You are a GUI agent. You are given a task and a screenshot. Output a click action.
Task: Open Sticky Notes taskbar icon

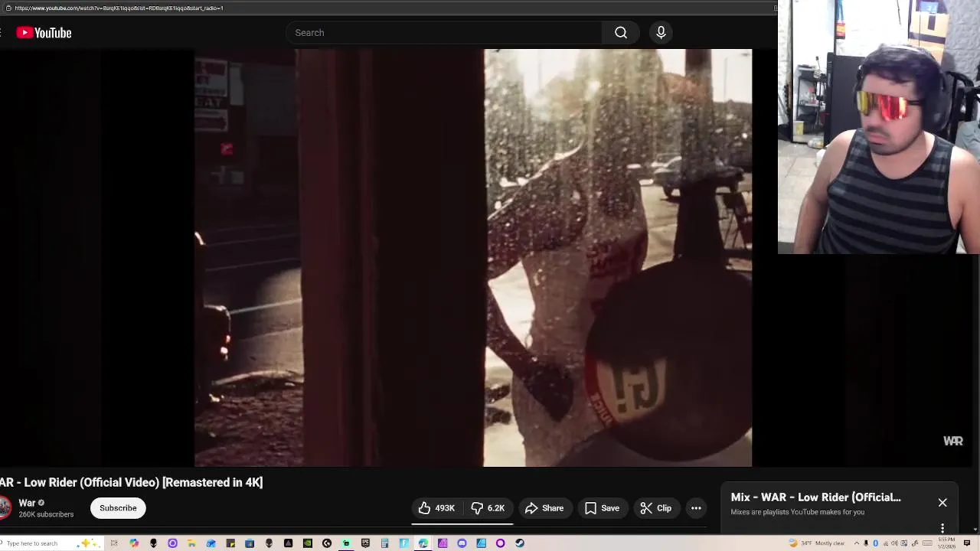pos(230,543)
